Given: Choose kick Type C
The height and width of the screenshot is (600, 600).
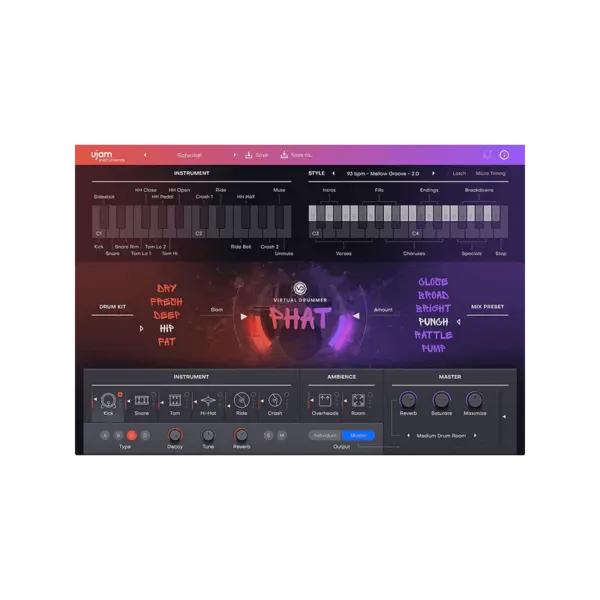Looking at the screenshot, I should pos(132,435).
